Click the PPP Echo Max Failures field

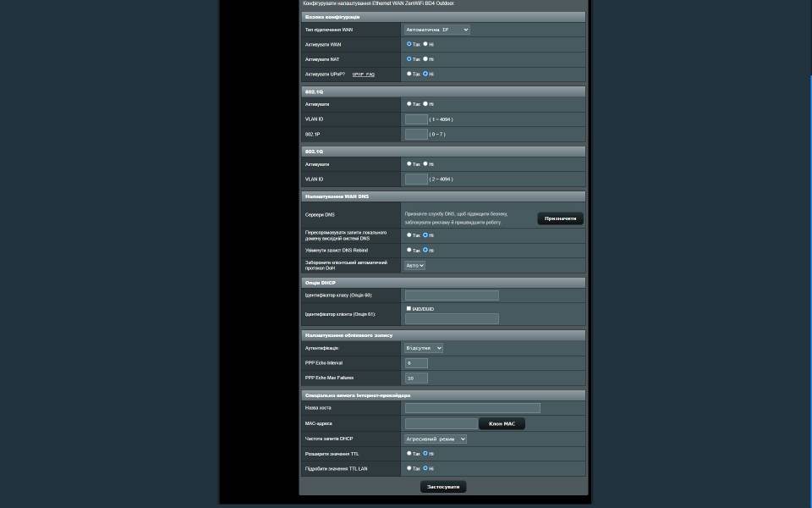pos(416,378)
